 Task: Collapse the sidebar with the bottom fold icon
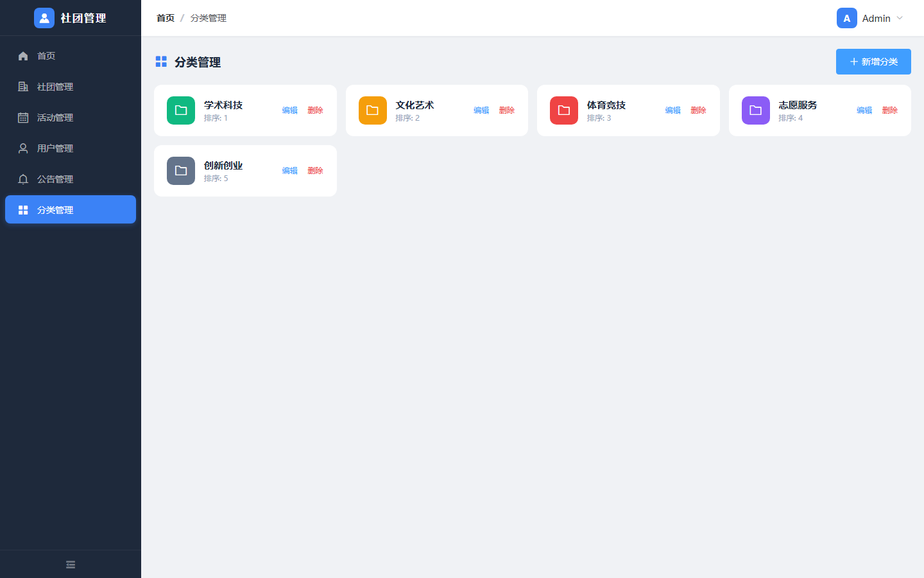coord(71,565)
